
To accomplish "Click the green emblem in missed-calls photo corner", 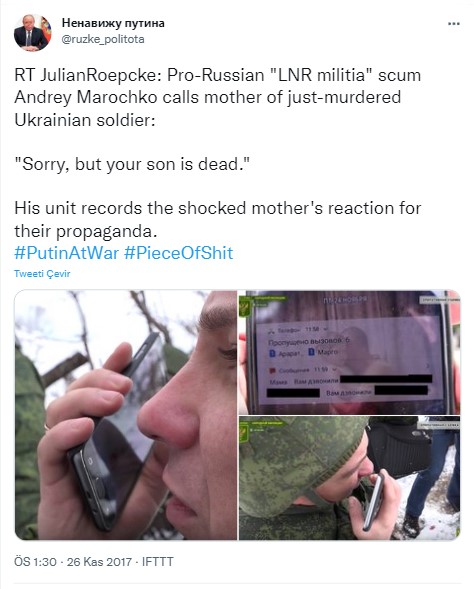I will [x=246, y=305].
